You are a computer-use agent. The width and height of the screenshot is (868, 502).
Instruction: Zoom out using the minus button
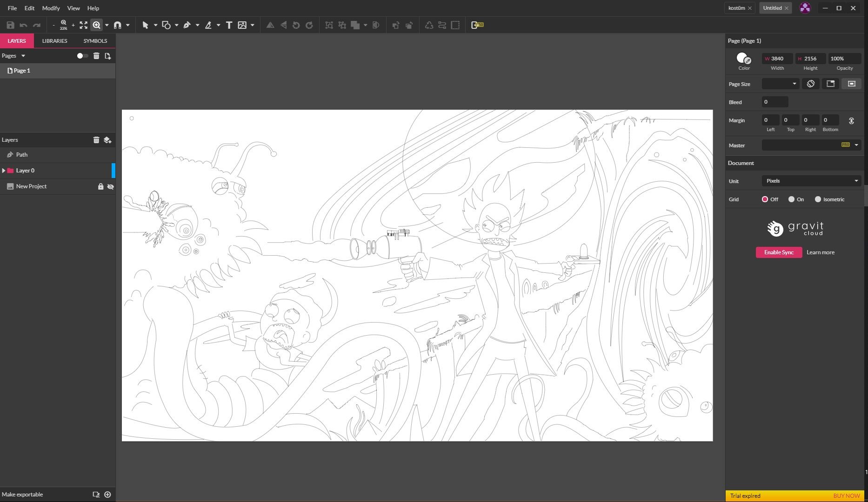[x=53, y=25]
